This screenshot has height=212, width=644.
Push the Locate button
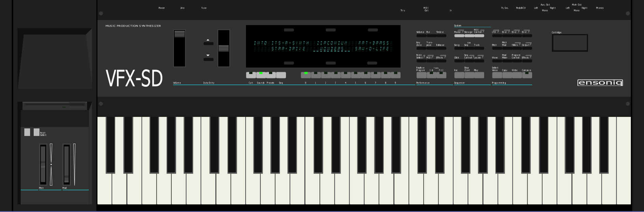(x=479, y=61)
